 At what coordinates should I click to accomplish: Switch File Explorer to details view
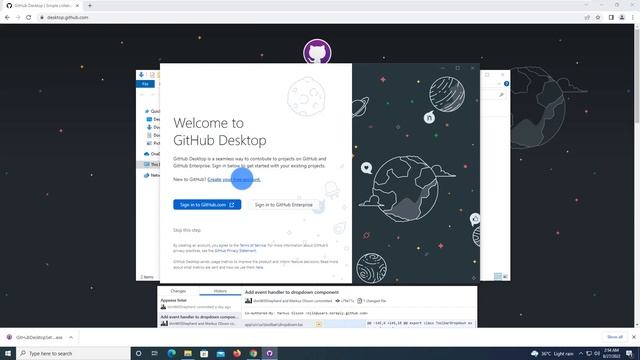498,276
